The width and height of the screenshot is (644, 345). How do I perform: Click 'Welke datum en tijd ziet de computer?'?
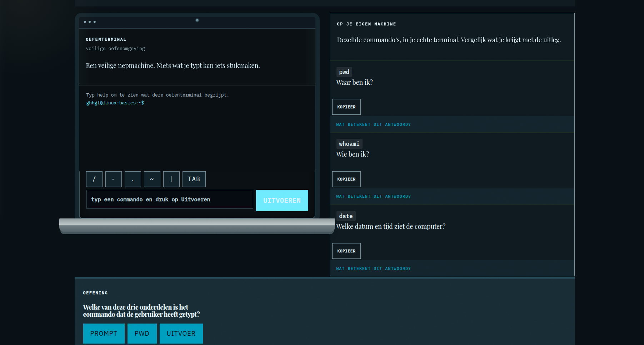pyautogui.click(x=391, y=226)
